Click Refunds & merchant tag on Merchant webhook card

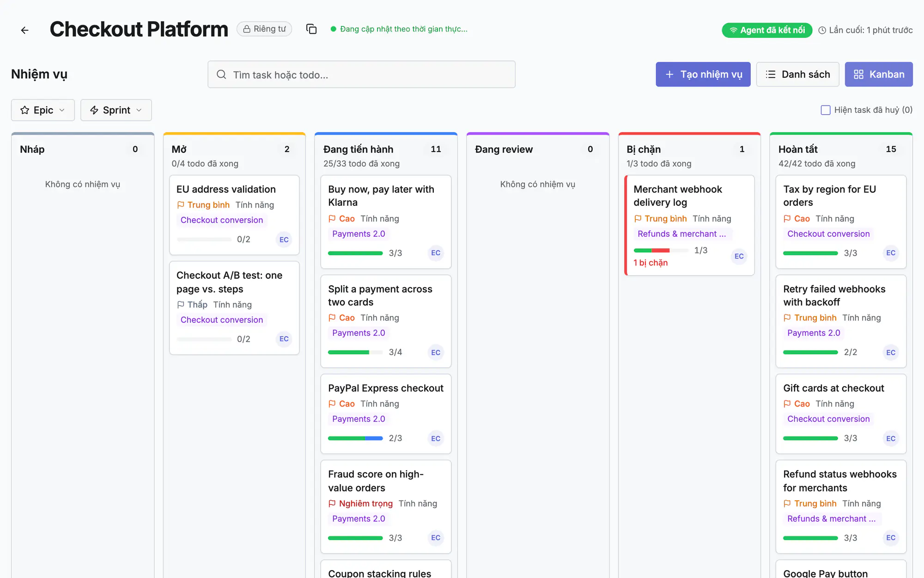[681, 234]
